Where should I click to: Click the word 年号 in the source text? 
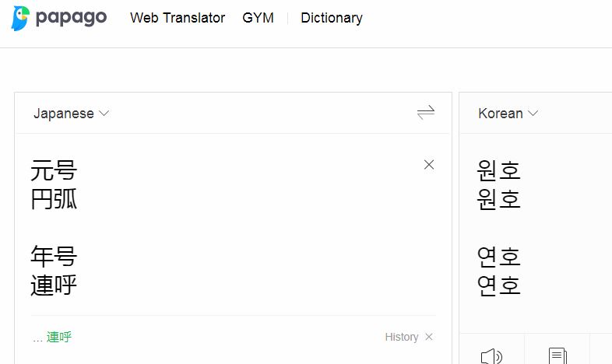[54, 256]
